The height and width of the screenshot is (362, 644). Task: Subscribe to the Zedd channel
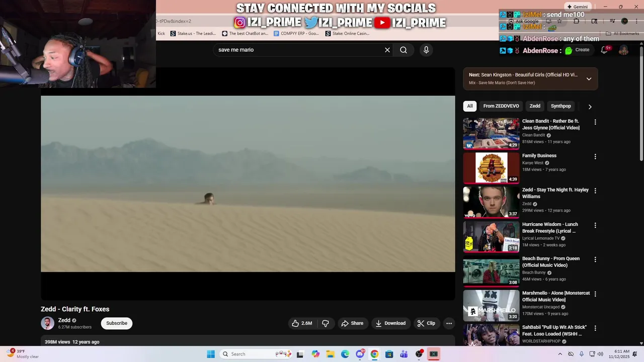[117, 323]
